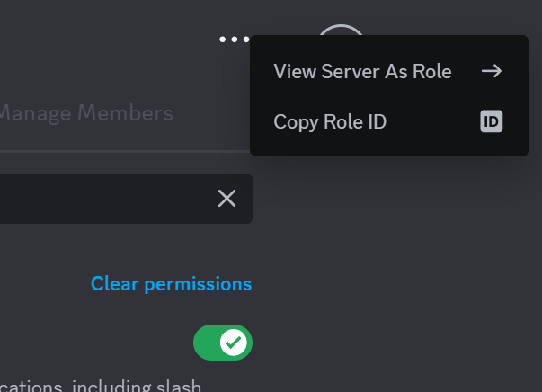Click the three-dot more options icon
Screen dimensions: 542x392
tap(234, 40)
